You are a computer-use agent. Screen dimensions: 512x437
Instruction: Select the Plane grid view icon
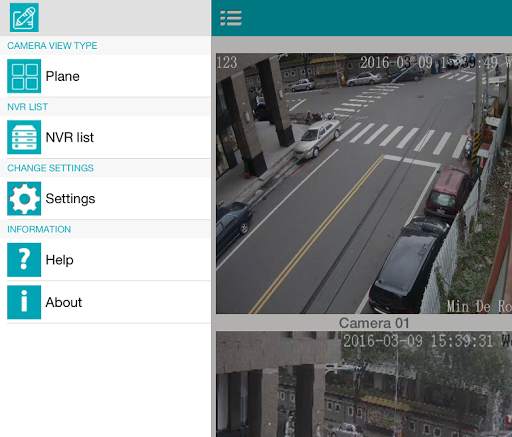(24, 76)
